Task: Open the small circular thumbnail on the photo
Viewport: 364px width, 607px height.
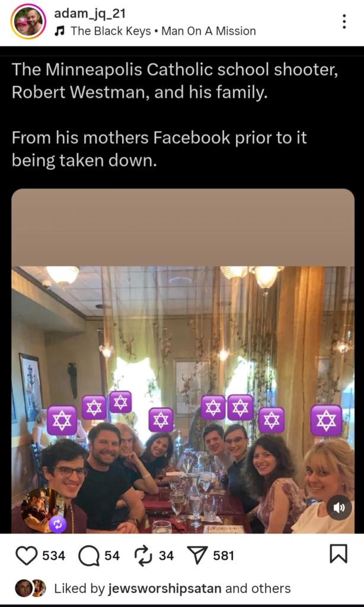Action: click(41, 507)
